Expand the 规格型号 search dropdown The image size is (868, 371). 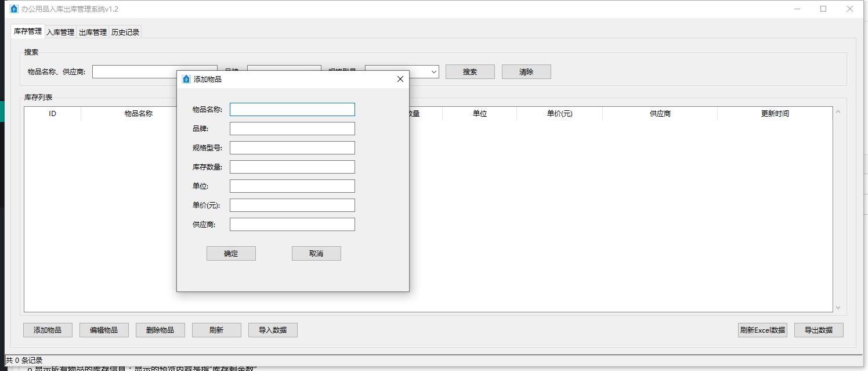point(433,72)
